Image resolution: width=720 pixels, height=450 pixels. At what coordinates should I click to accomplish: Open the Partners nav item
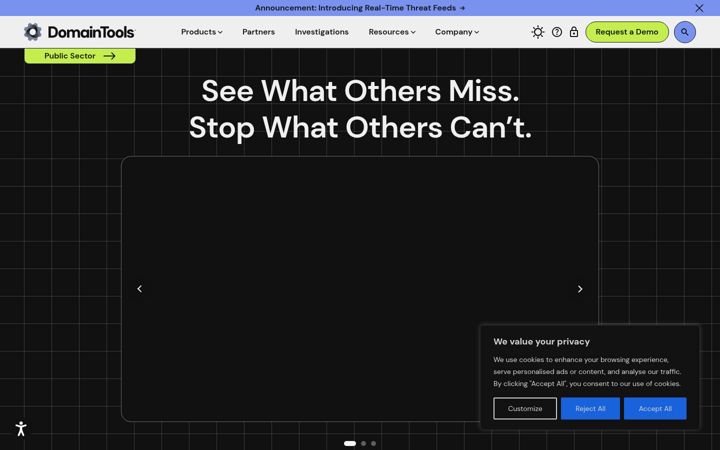(x=259, y=32)
